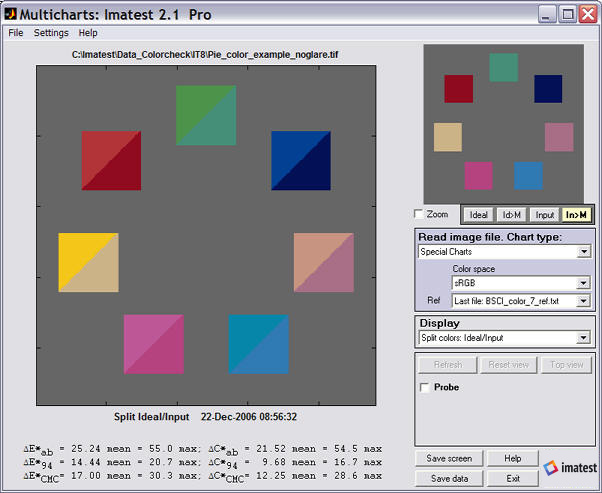Select the Id>M view toggle
The height and width of the screenshot is (493, 602).
511,215
